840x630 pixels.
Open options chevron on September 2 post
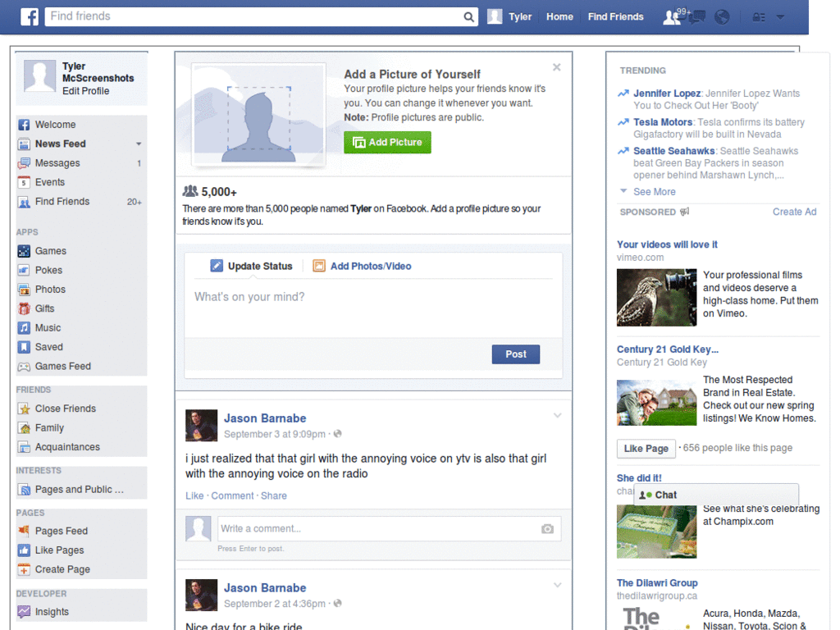pyautogui.click(x=557, y=585)
